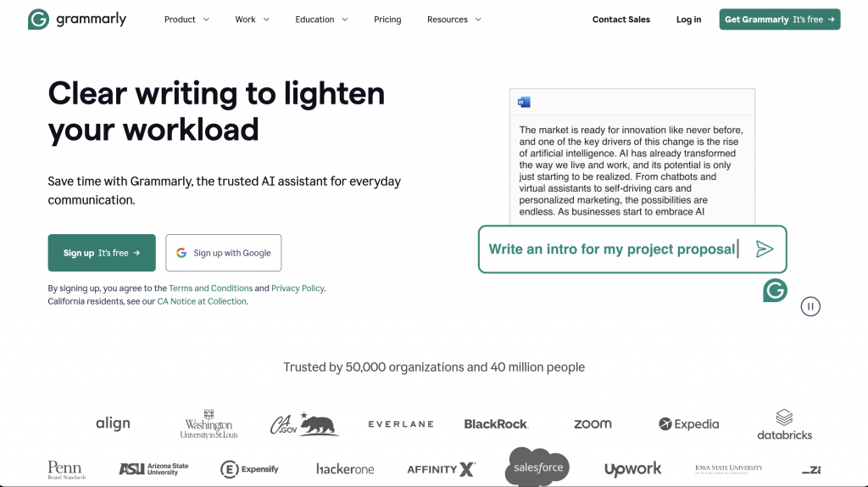The width and height of the screenshot is (868, 487).
Task: Click the Databricks logo
Action: point(784,425)
